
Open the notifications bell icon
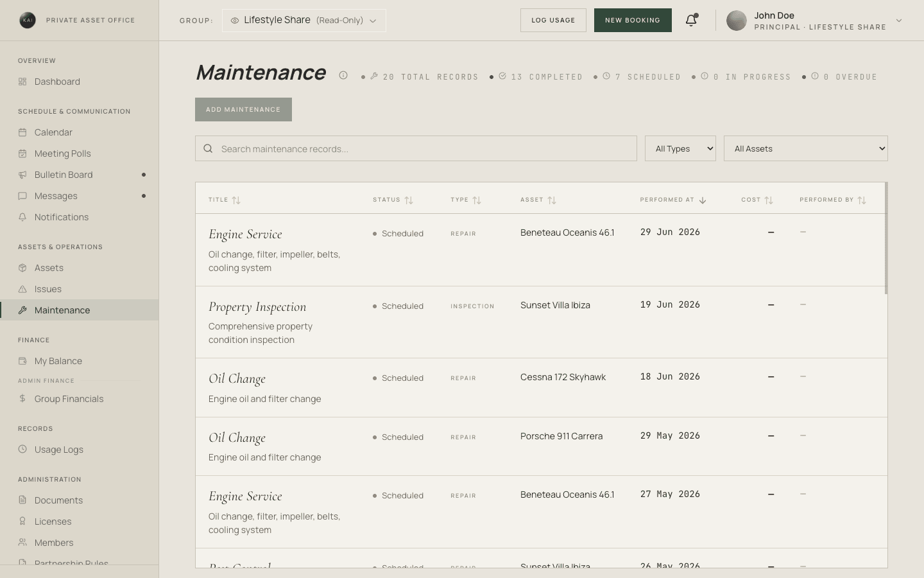pos(691,21)
